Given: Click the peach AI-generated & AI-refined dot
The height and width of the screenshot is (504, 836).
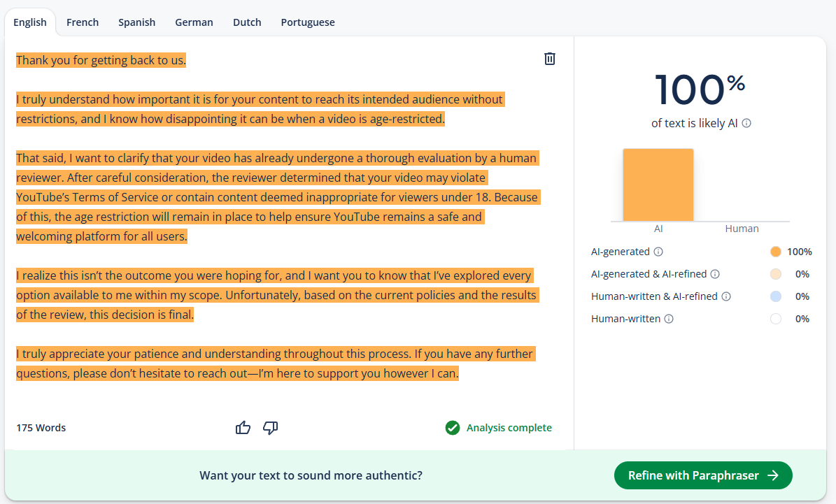Looking at the screenshot, I should [776, 274].
